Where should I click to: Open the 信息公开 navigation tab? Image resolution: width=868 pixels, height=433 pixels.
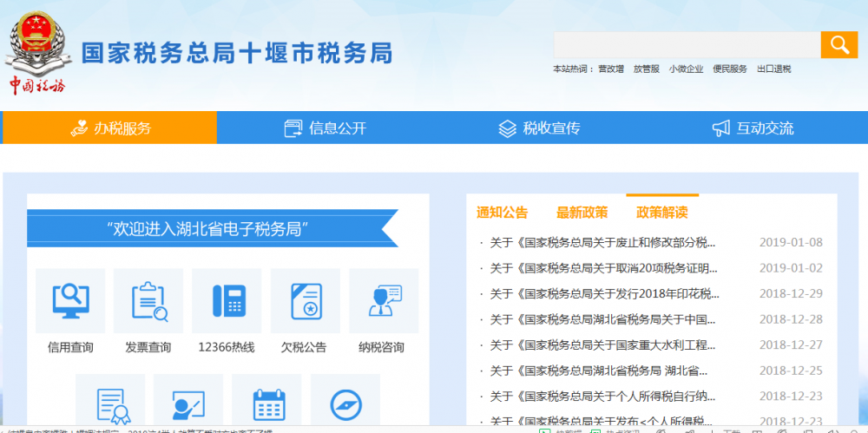tap(325, 128)
